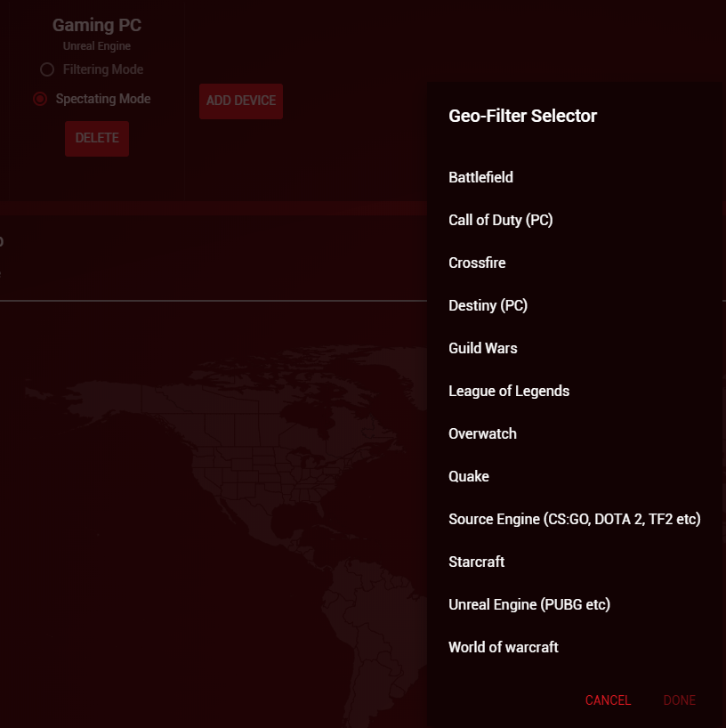Select Battlefield from the Geo-Filter list
Image resolution: width=726 pixels, height=728 pixels.
[x=480, y=177]
